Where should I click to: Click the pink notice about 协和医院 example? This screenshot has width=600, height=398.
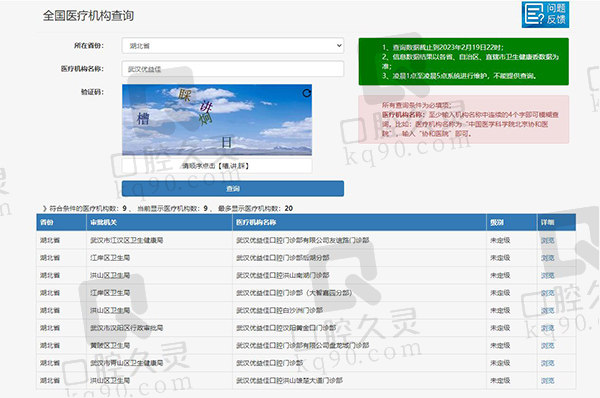click(464, 119)
